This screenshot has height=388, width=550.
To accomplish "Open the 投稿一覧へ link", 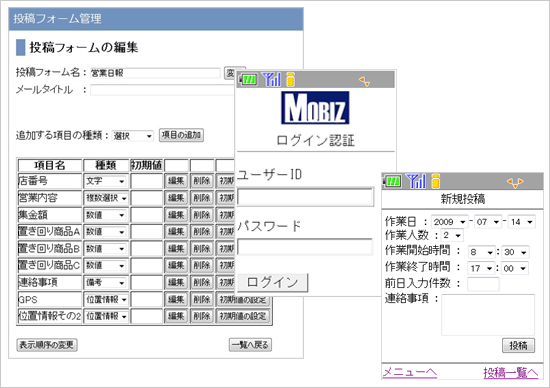I will pos(511,372).
